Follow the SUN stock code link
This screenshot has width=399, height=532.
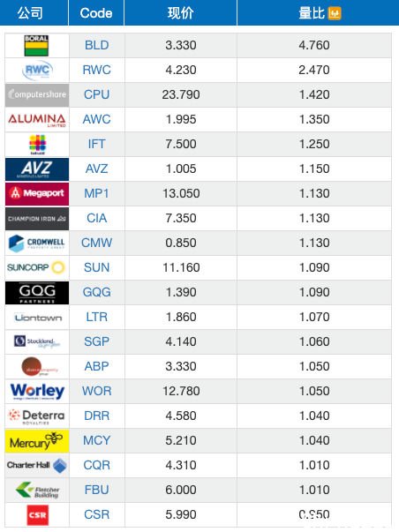point(97,267)
